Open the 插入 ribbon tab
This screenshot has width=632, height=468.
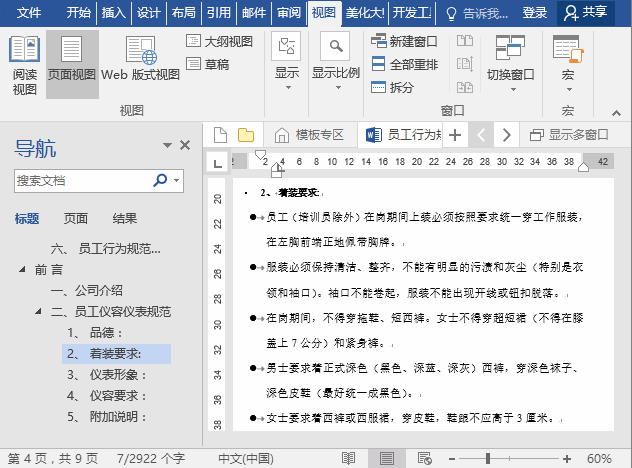tap(114, 13)
